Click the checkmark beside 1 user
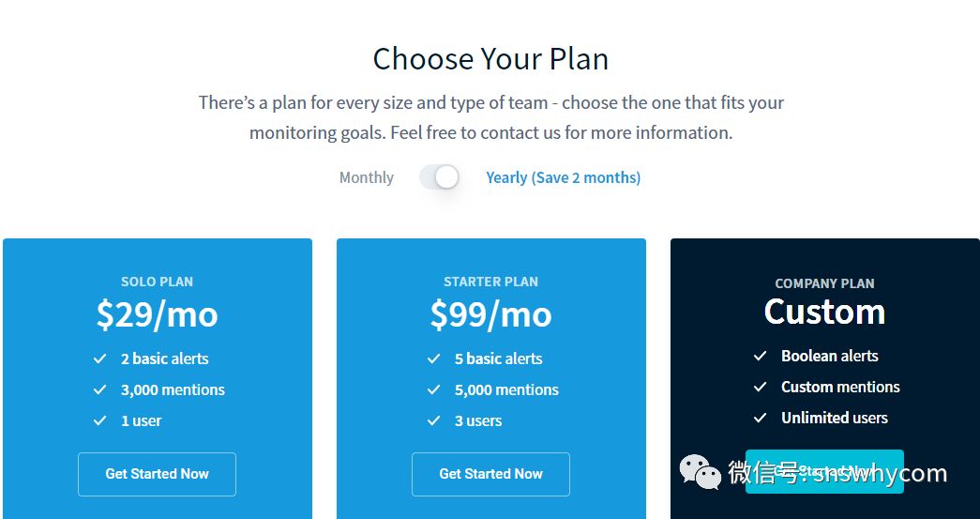 pyautogui.click(x=100, y=420)
